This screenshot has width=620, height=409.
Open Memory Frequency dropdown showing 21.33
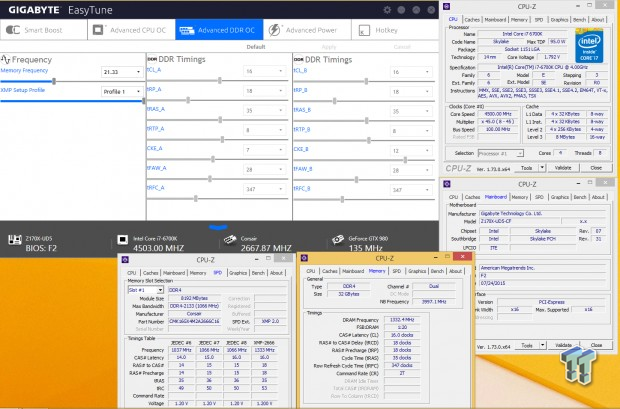coord(121,72)
